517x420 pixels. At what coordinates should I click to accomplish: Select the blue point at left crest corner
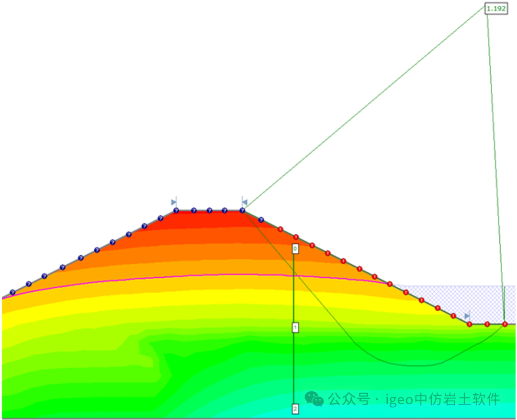[176, 211]
